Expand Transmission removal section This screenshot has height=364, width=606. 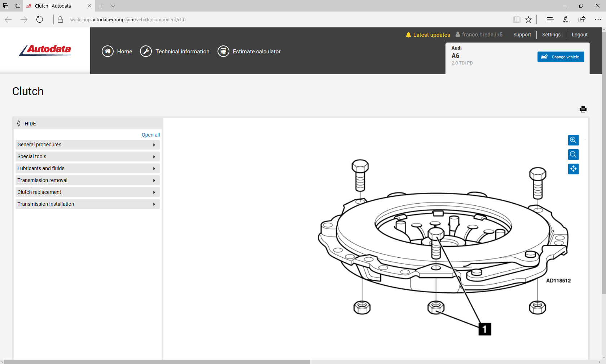(x=88, y=180)
